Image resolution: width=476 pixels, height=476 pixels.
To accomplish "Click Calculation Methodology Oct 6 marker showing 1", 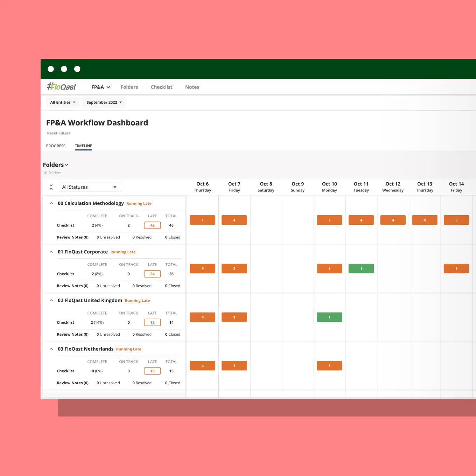I will [x=202, y=220].
